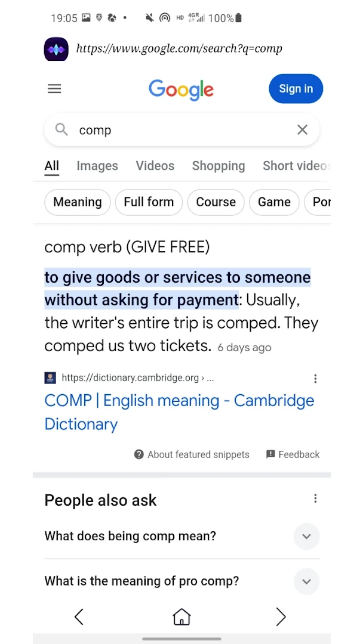Tap the search magnifier icon

(61, 129)
